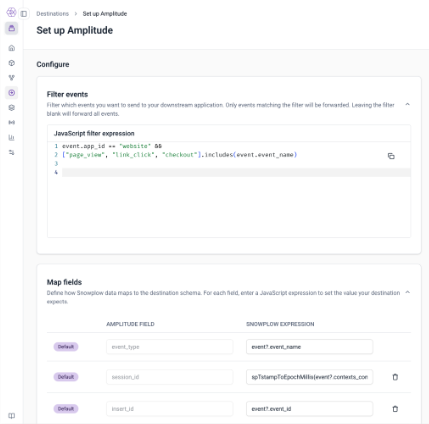Edit the event?.event_id expression field
Viewport: 429px width, 424px height.
coord(309,409)
